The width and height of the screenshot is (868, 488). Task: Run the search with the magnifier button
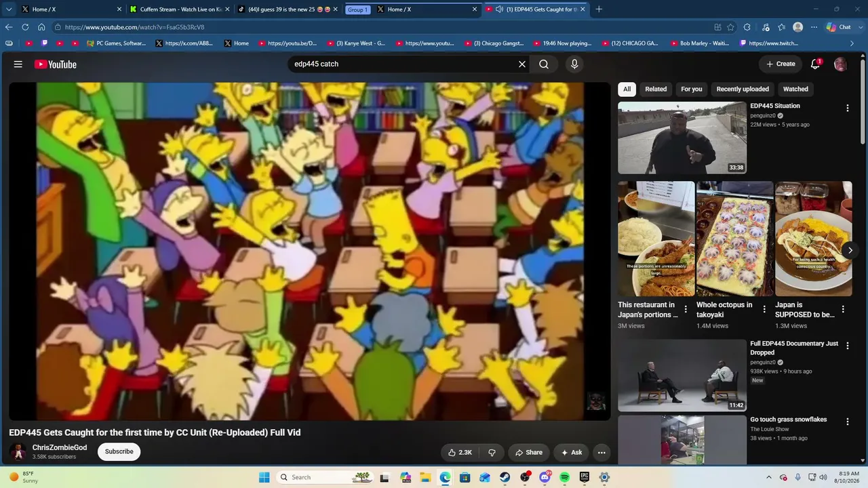544,64
